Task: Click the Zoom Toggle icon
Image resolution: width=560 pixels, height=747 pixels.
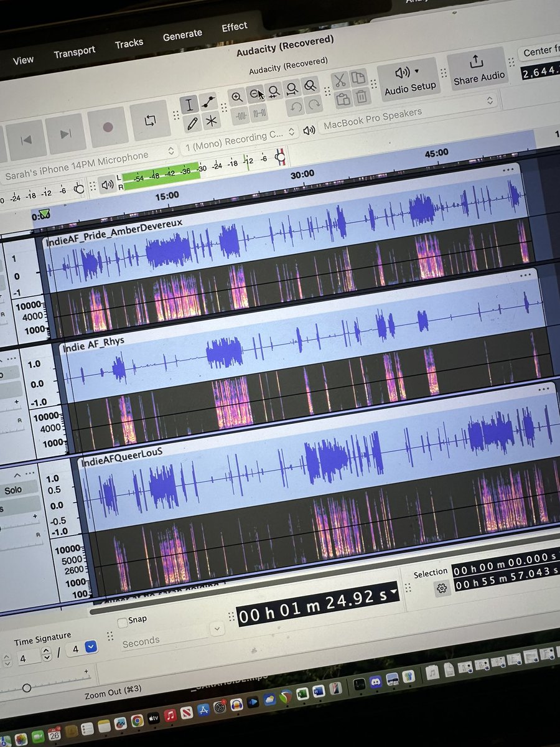Action: tap(309, 87)
